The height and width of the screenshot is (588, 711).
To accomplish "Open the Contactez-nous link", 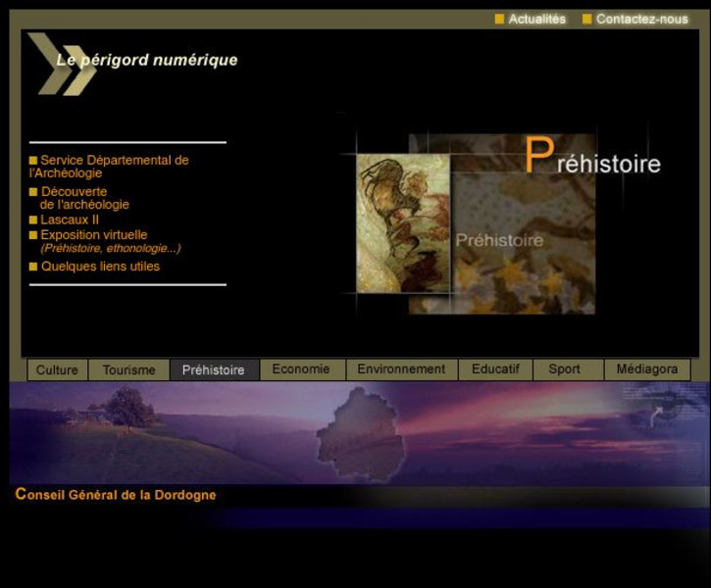I will tap(641, 19).
